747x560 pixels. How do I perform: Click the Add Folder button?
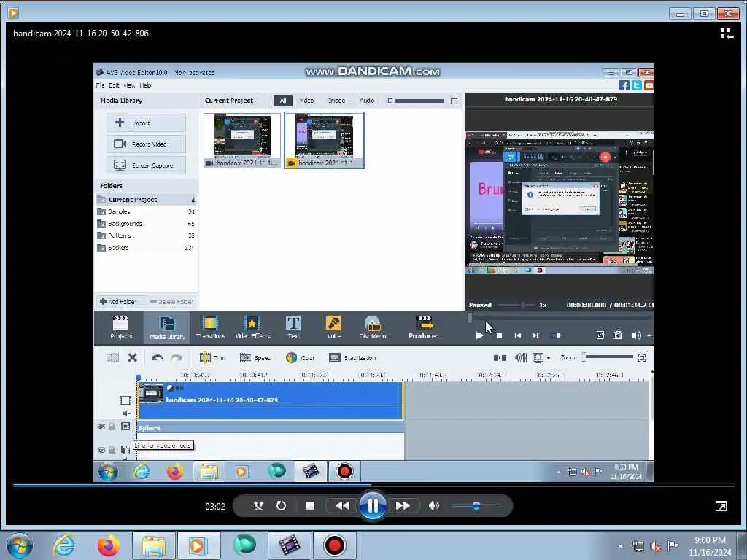pos(118,301)
